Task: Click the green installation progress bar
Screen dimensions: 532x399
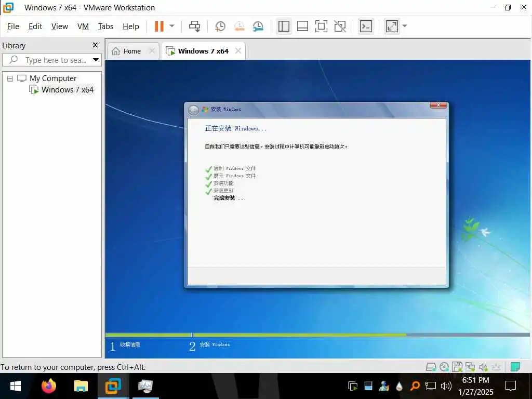Action: (256, 335)
